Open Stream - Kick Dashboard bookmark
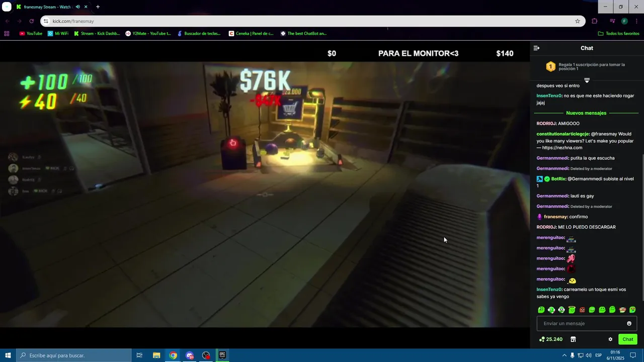Screen dimensions: 644x362 tap(97, 34)
